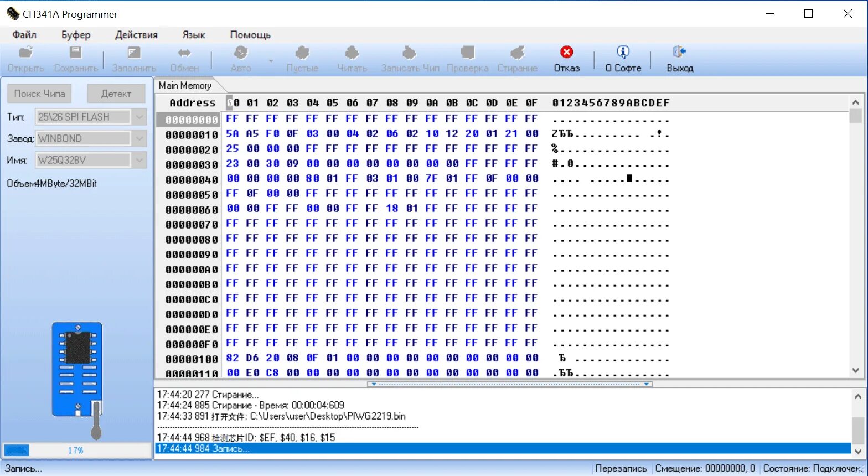Click the Выход (Exit) toolbar icon
868x476 pixels.
click(679, 52)
